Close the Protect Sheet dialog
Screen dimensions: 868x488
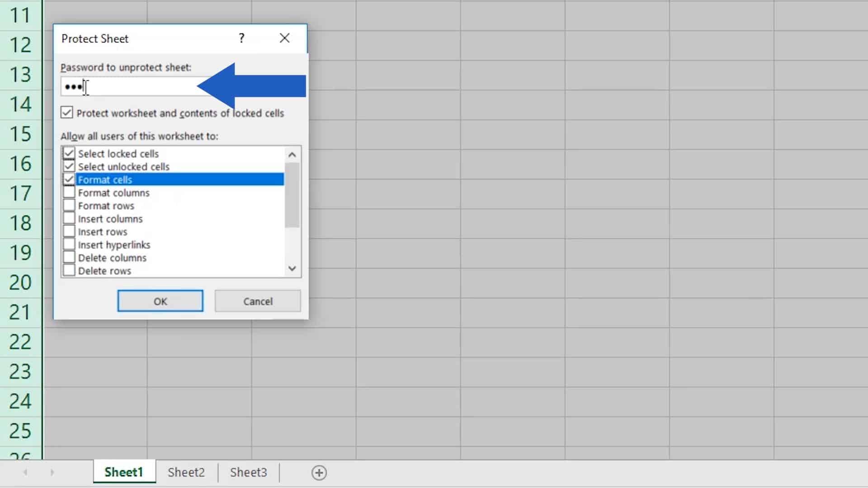coord(284,38)
